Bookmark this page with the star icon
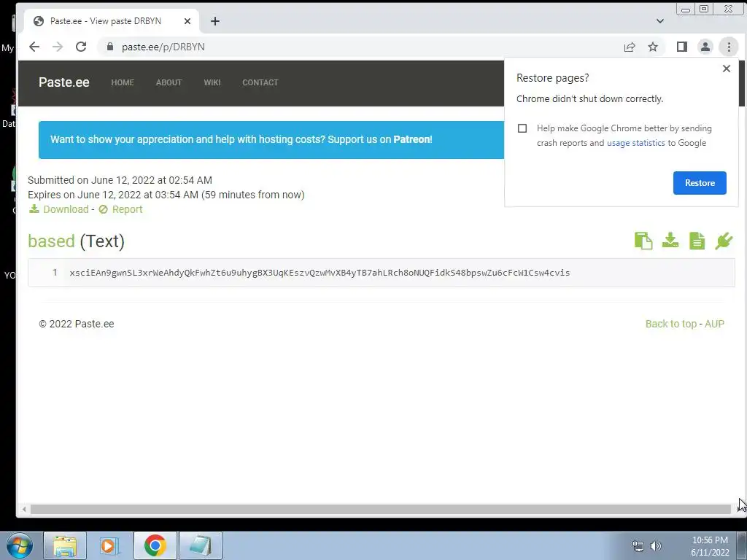747x560 pixels. point(653,47)
